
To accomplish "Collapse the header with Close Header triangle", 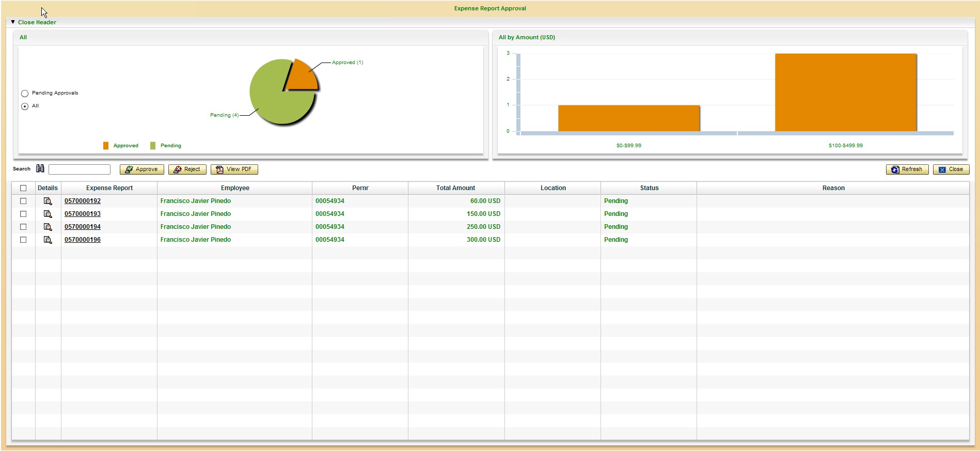I will click(x=13, y=22).
